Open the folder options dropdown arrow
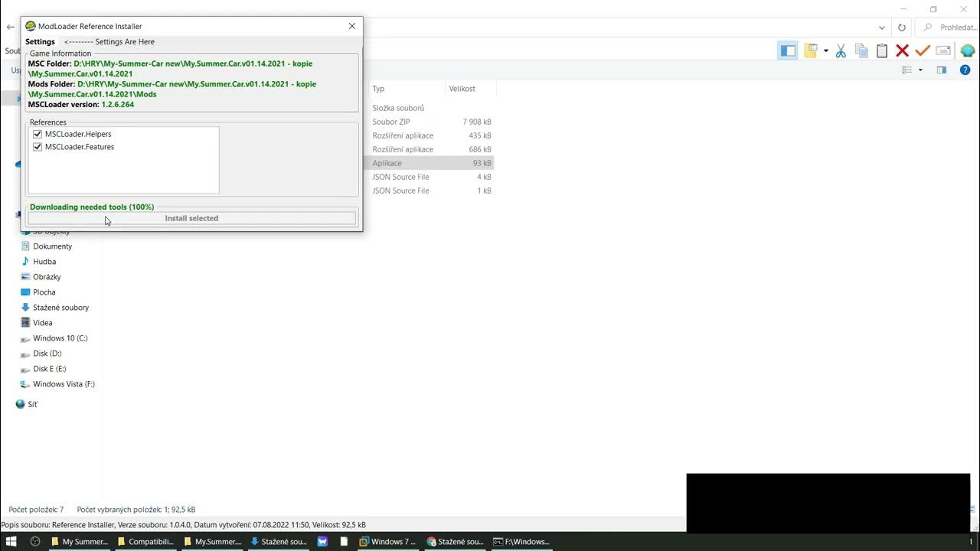The image size is (980, 551). (825, 51)
